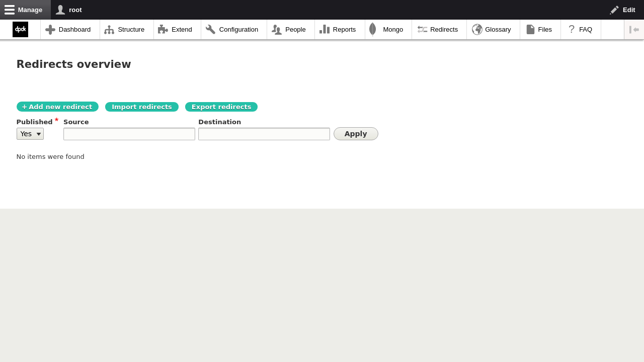Viewport: 644px width, 362px height.
Task: Open the Redirects menu item
Action: pyautogui.click(x=439, y=30)
